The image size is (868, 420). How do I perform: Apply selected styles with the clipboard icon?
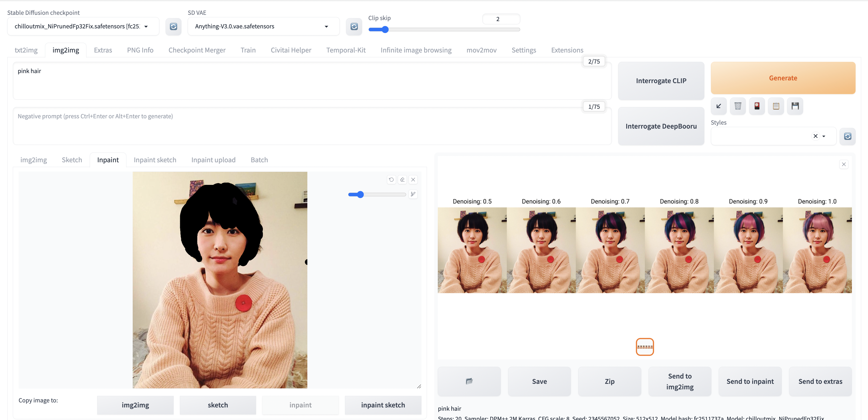776,106
